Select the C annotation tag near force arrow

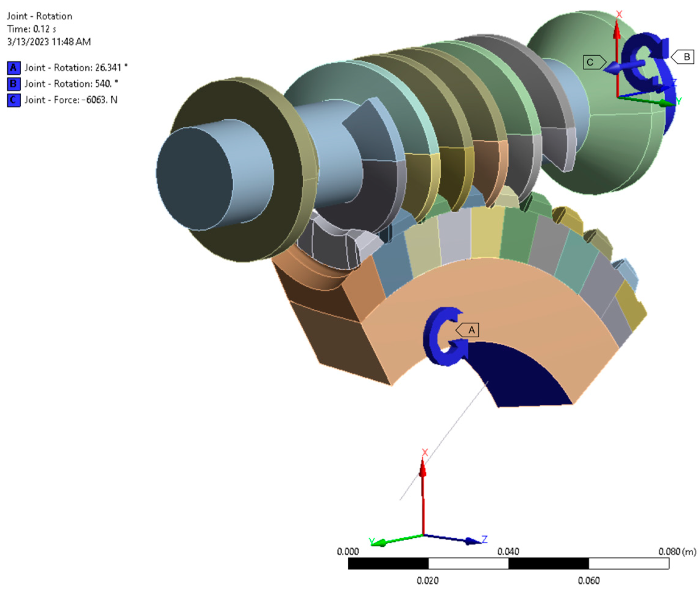coord(593,62)
